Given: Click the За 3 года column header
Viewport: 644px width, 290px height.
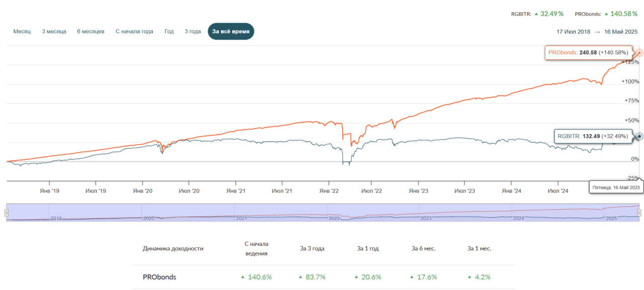Looking at the screenshot, I should [x=313, y=248].
